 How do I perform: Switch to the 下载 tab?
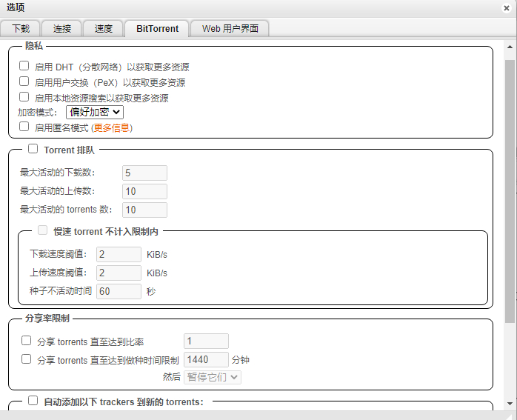click(21, 28)
